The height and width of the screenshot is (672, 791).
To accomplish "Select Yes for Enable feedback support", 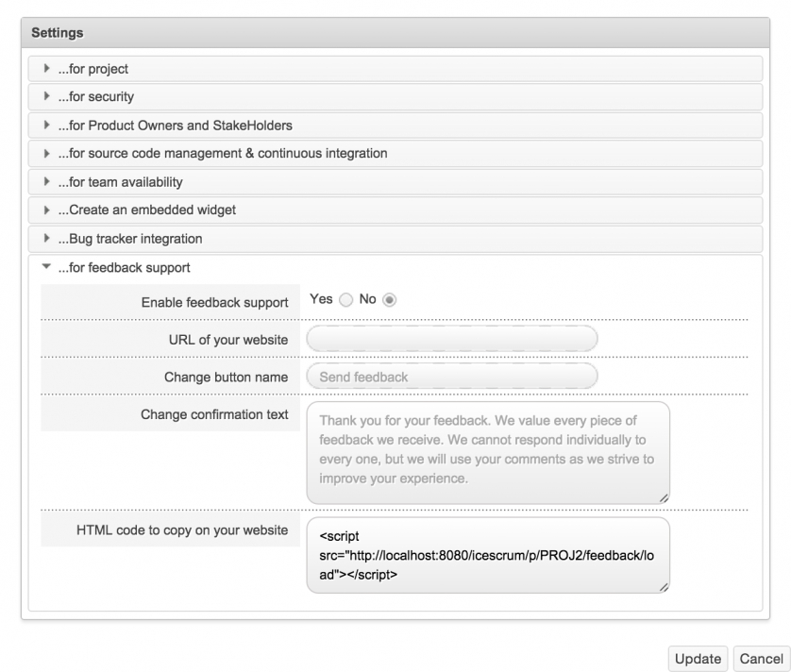I will click(x=346, y=300).
